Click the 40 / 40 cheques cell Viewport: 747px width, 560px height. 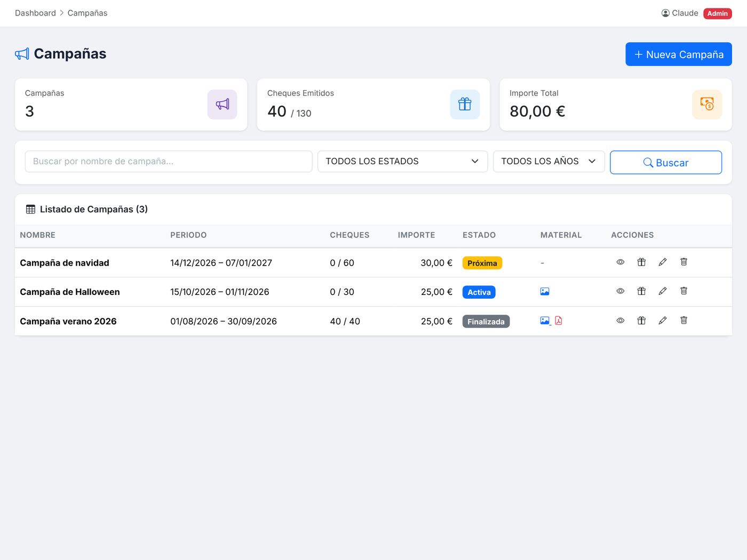point(345,322)
